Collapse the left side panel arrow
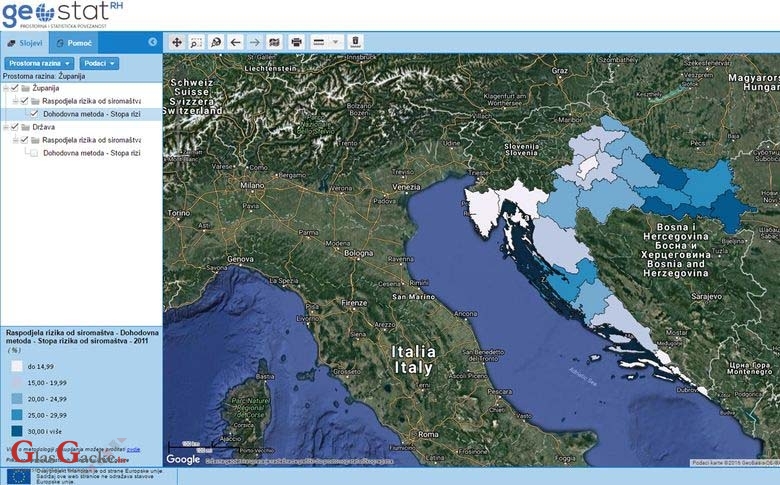This screenshot has height=485, width=780. (x=153, y=42)
